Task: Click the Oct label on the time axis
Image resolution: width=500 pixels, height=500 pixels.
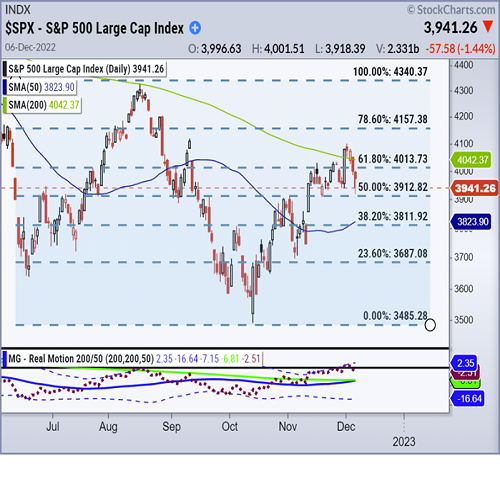Action: [230, 426]
